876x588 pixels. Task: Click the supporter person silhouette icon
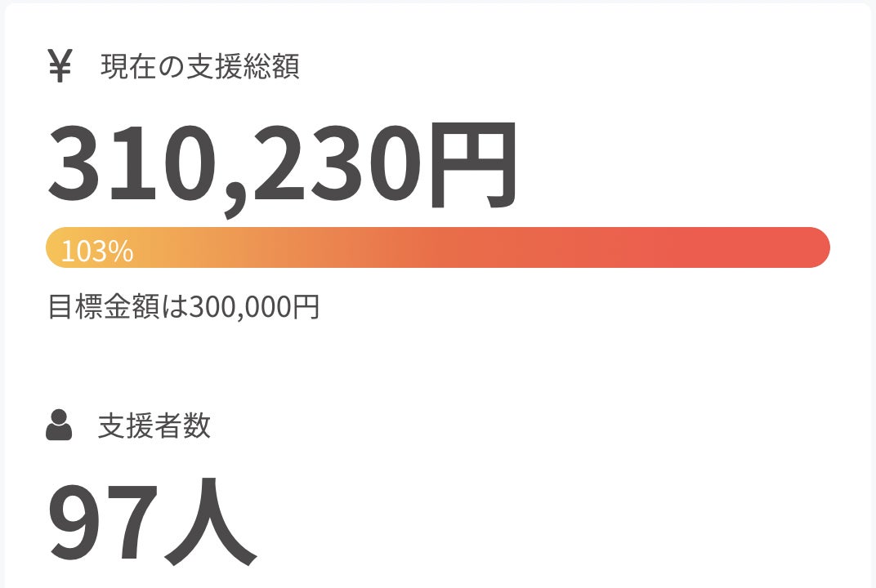(x=59, y=425)
